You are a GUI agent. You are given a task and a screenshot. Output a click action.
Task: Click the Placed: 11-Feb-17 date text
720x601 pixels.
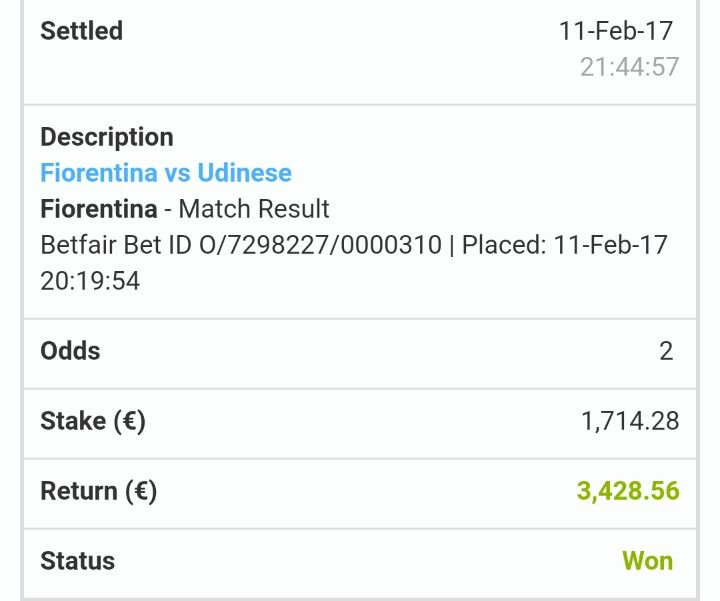pos(564,245)
